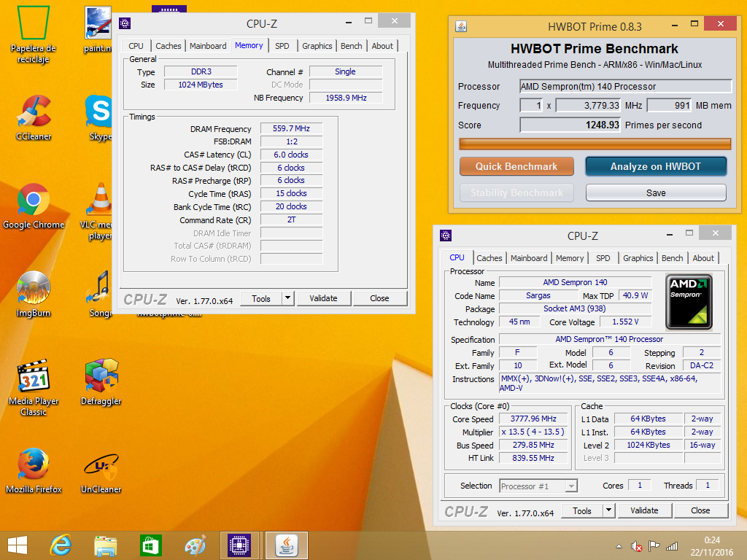Image resolution: width=747 pixels, height=560 pixels.
Task: Open the Mainboard tab in the CPU-Z Memory window
Action: pyautogui.click(x=208, y=46)
